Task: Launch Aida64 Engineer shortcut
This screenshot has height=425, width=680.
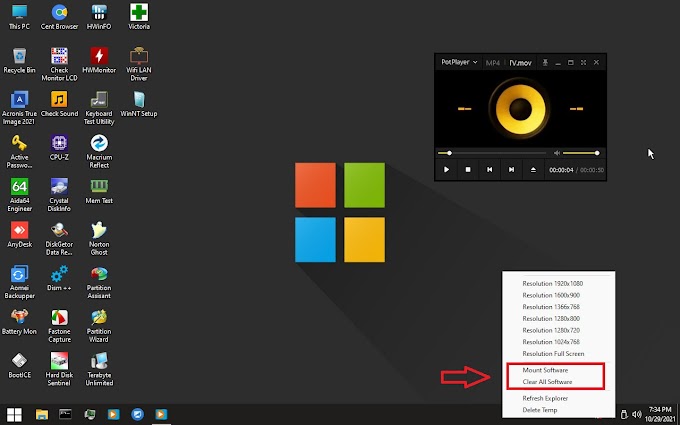Action: (x=19, y=195)
